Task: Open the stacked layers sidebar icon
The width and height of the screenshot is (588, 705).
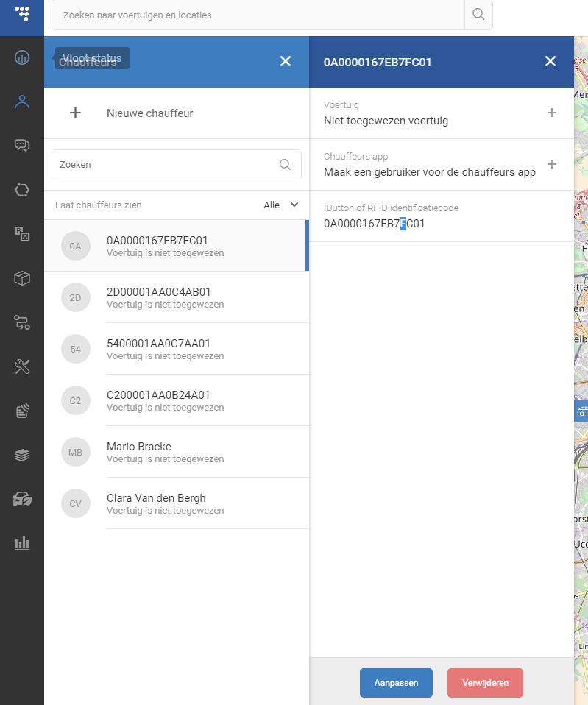Action: coord(22,455)
